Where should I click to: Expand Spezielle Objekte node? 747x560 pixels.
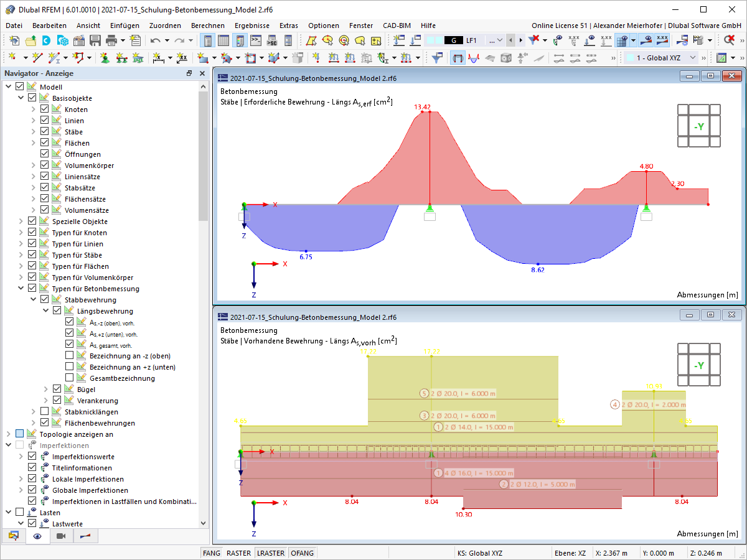point(21,222)
